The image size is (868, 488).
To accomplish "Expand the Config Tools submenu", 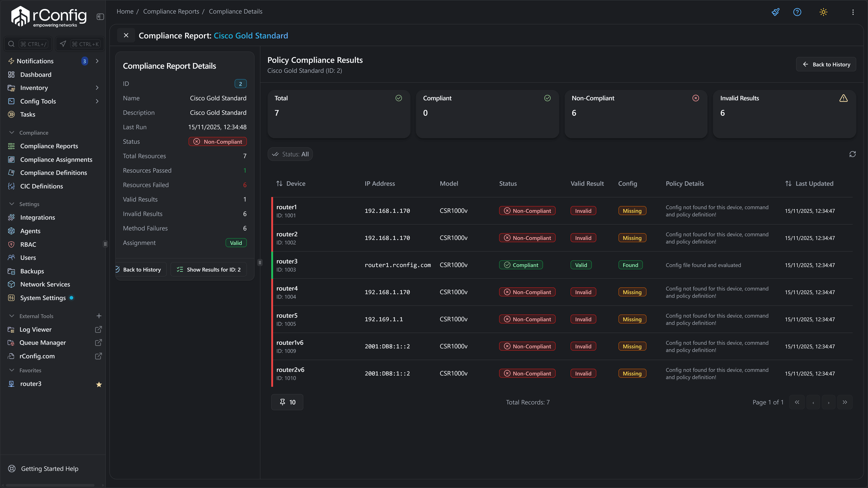I will tap(97, 101).
